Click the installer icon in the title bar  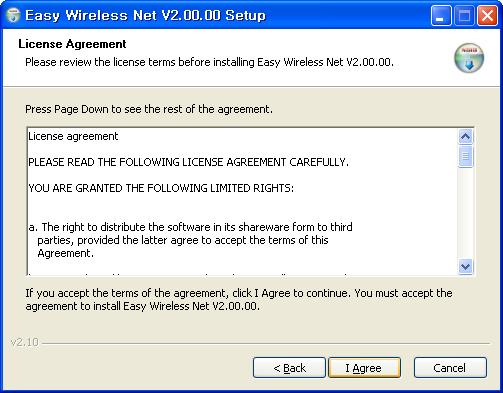tap(13, 15)
